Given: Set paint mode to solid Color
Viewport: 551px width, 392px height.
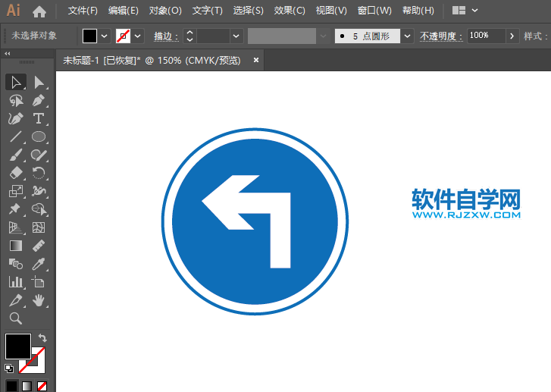Looking at the screenshot, I should tap(11, 386).
